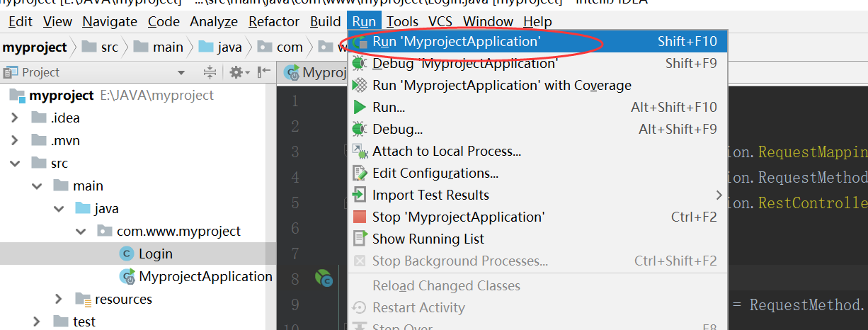Close the open Run menu

pyautogui.click(x=364, y=21)
